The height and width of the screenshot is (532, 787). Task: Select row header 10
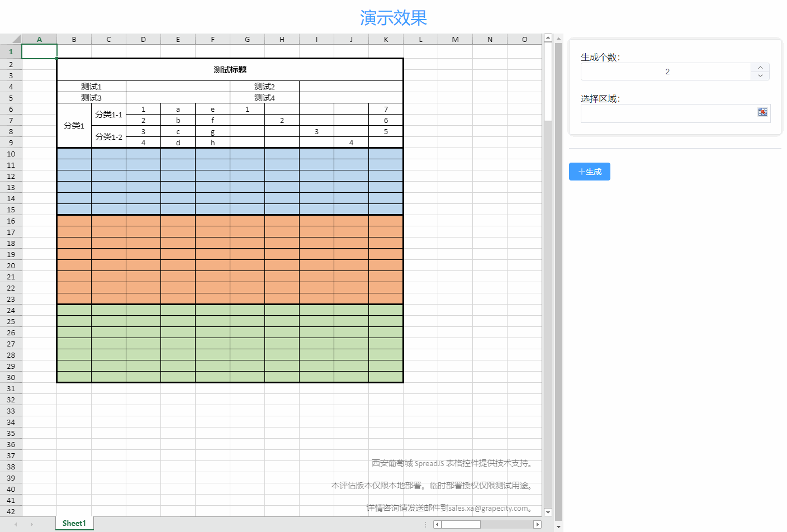coord(11,154)
